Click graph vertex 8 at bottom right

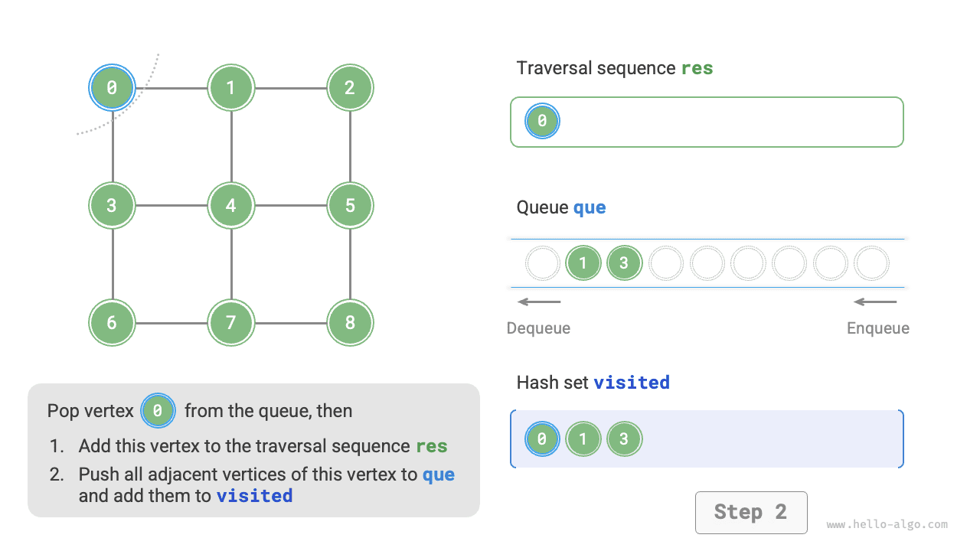pyautogui.click(x=350, y=322)
